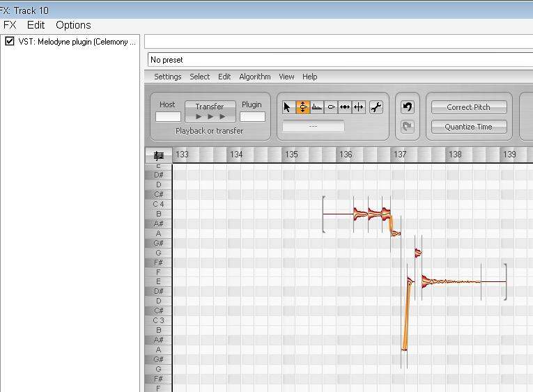This screenshot has width=533, height=392.
Task: Uncheck the VST Melodyne plugin checkbox
Action: pos(10,42)
